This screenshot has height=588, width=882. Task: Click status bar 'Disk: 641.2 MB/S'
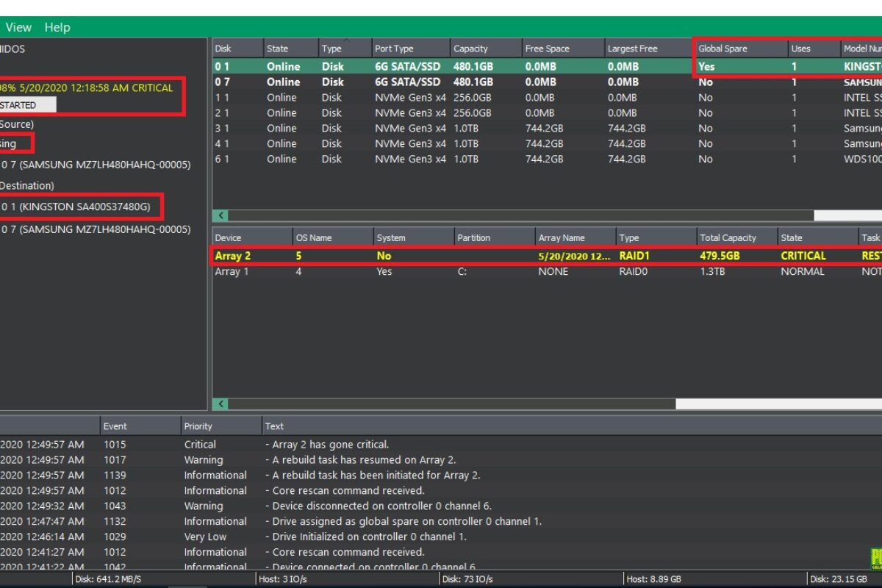click(110, 578)
